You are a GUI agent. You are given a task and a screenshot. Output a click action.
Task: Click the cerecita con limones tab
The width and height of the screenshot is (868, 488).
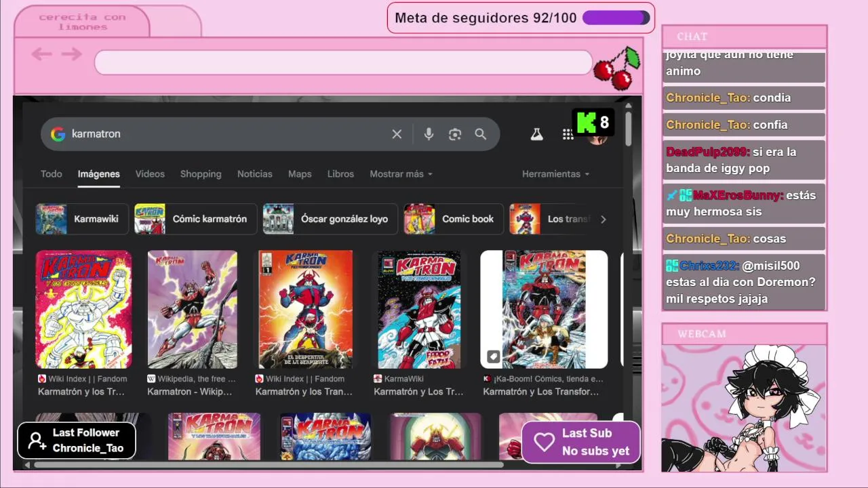[x=82, y=22]
